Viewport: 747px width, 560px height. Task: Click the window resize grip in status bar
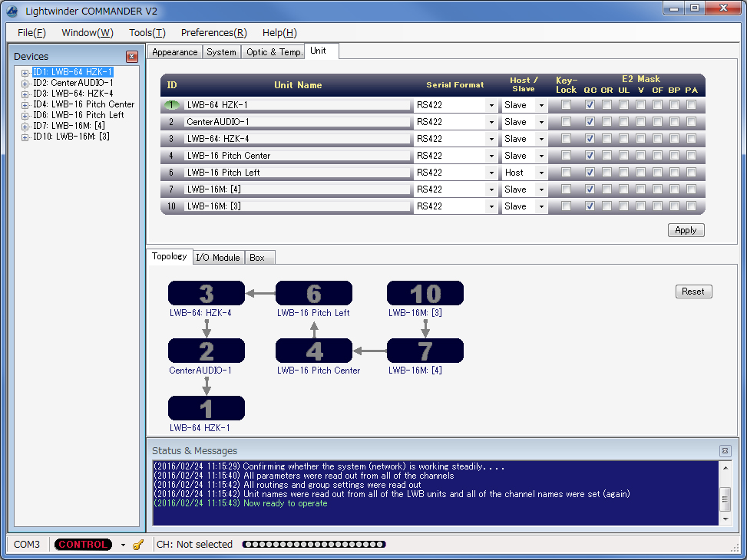click(734, 548)
